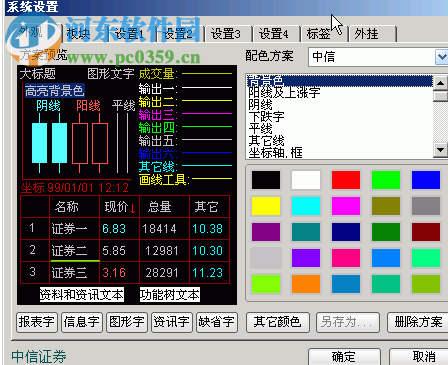The width and height of the screenshot is (448, 365).
Task: Pick the spring green color swatch
Action: click(x=426, y=258)
